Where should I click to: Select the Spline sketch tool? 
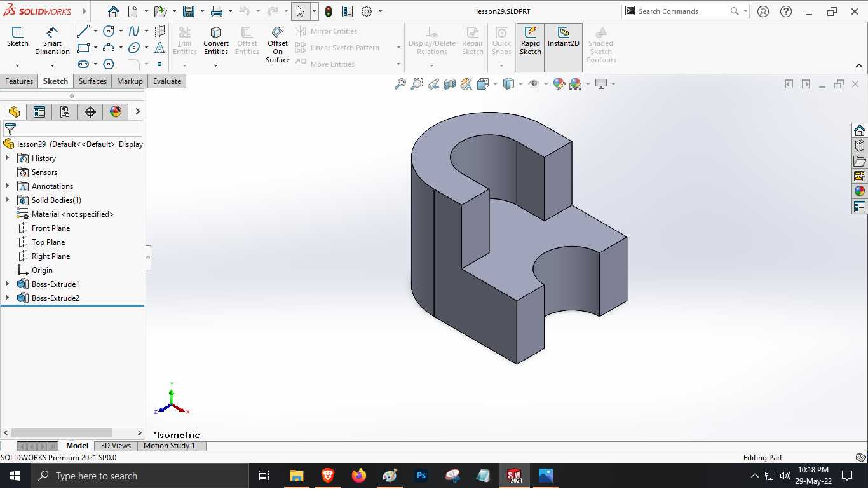pos(134,31)
